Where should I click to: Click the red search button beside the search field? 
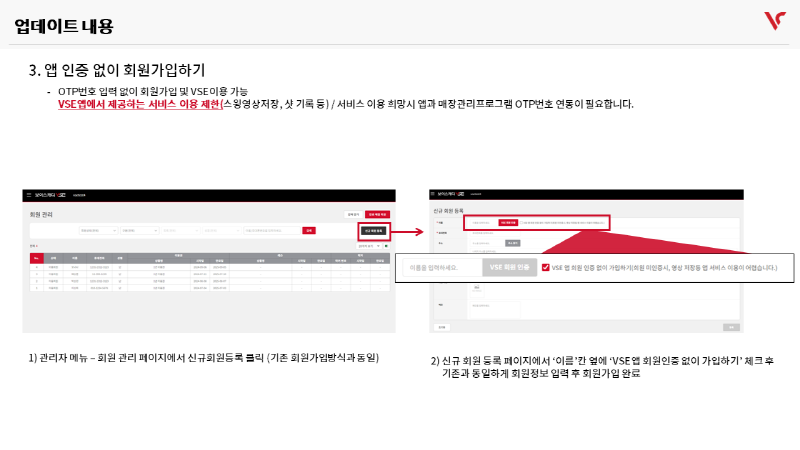[309, 231]
